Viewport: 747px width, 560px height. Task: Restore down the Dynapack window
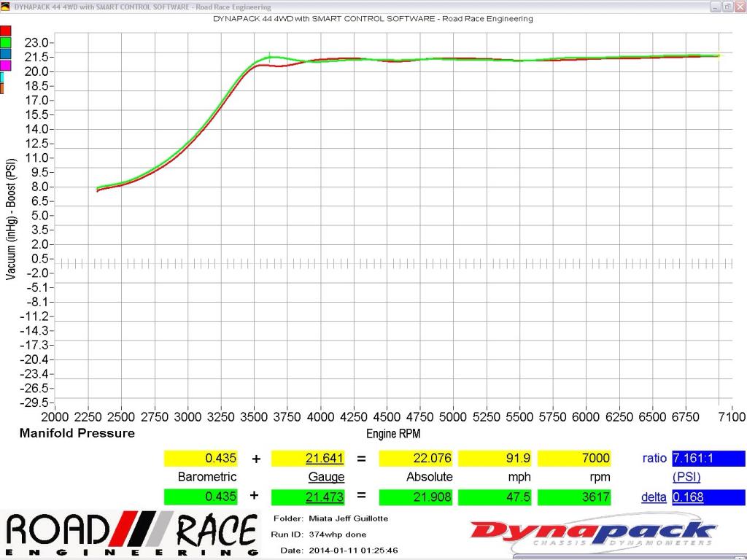tap(727, 7)
